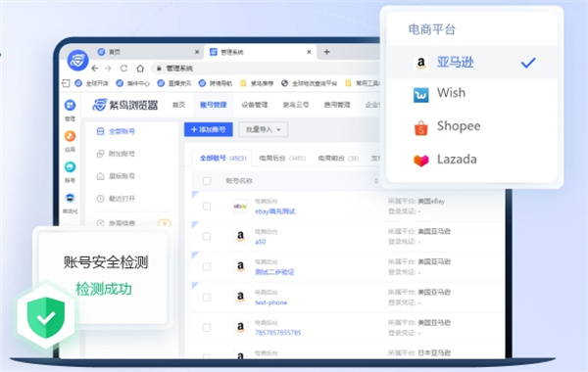Screen dimensions: 588x372
Task: Open the 7857857855785 account link
Action: click(278, 333)
